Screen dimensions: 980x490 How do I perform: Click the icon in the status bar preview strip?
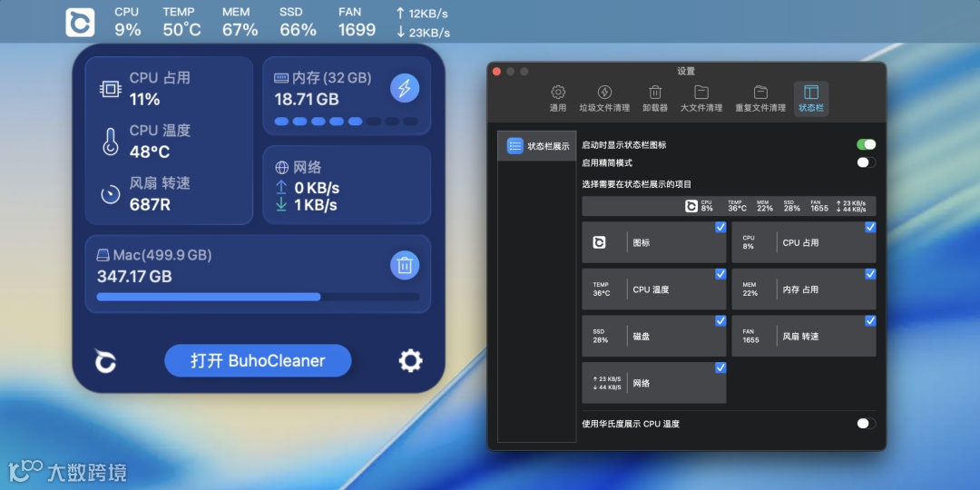[x=691, y=206]
